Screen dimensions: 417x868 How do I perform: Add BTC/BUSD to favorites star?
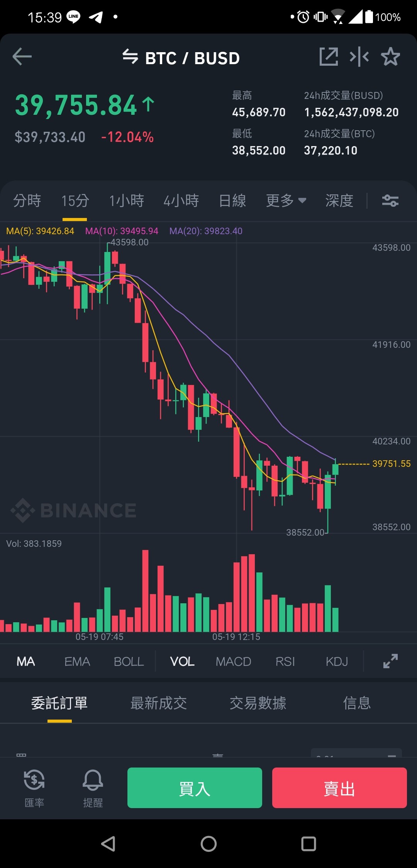pos(390,57)
